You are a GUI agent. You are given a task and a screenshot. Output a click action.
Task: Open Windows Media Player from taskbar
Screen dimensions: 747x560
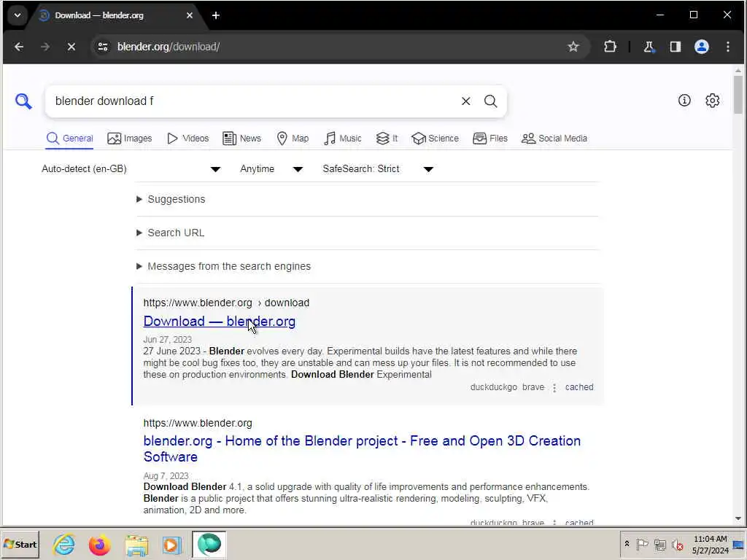click(171, 544)
